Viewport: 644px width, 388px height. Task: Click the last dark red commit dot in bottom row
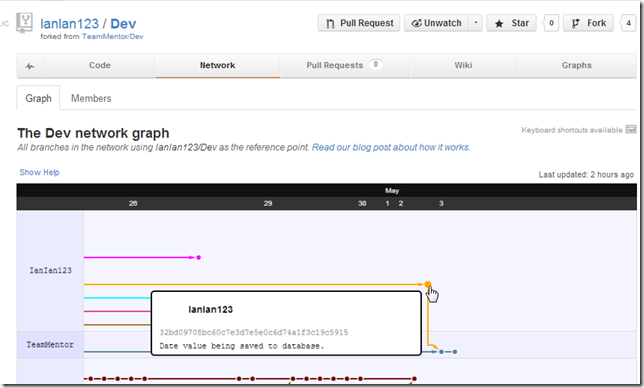414,379
